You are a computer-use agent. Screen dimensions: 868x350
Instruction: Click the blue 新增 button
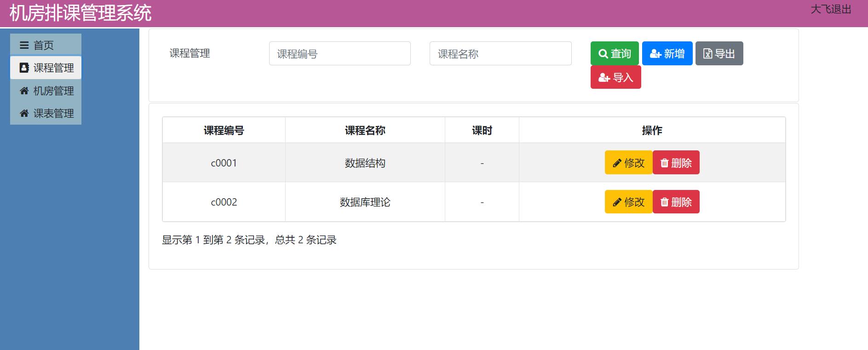coord(667,53)
